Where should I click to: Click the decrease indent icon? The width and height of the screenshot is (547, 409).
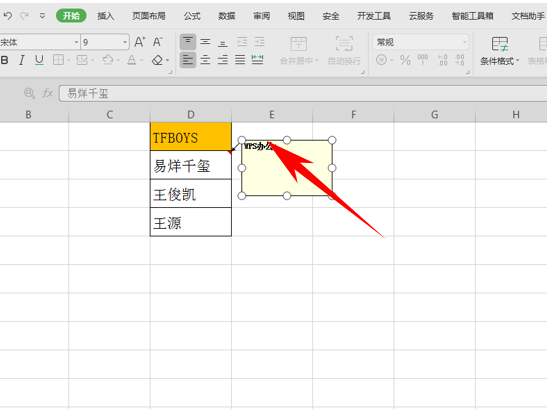pos(242,42)
